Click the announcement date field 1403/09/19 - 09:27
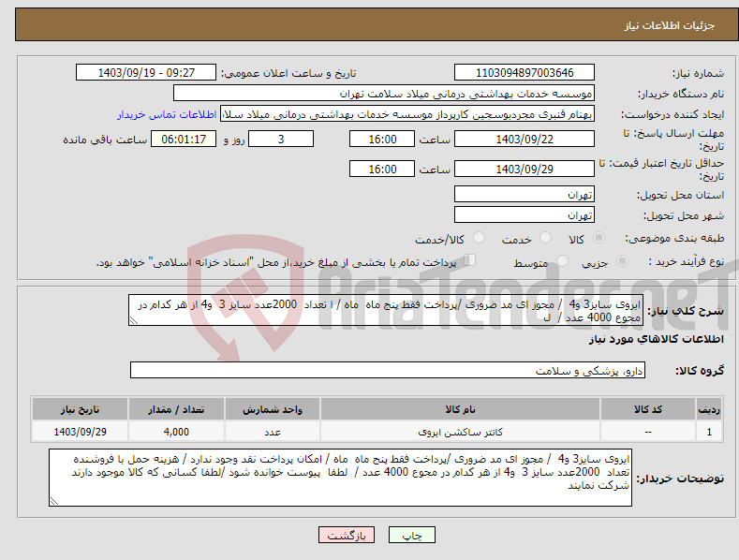Viewport: 739px width, 560px height. point(146,73)
